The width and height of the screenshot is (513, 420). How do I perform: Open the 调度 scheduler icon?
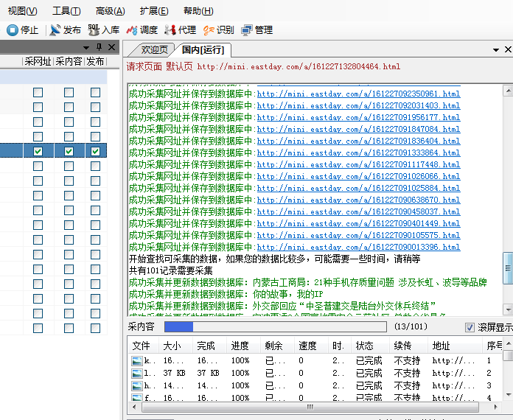[132, 30]
